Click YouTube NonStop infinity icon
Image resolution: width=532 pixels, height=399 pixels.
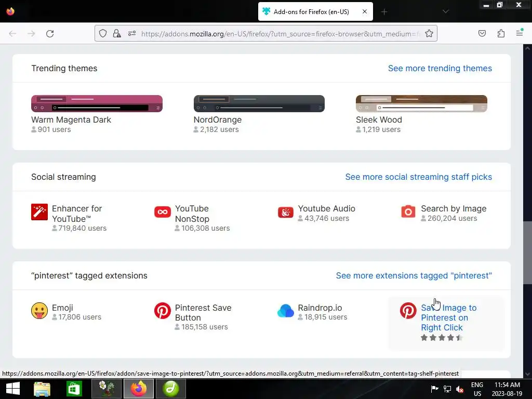[x=163, y=212]
